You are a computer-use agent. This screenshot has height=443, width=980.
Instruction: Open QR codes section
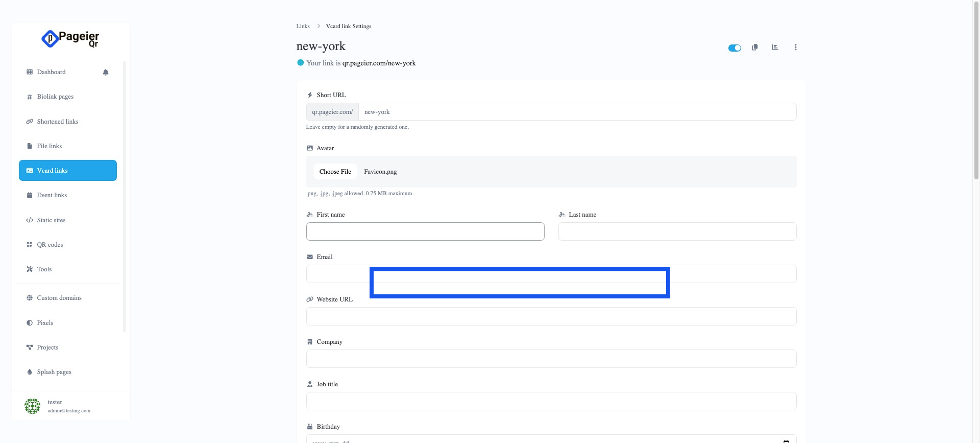50,245
